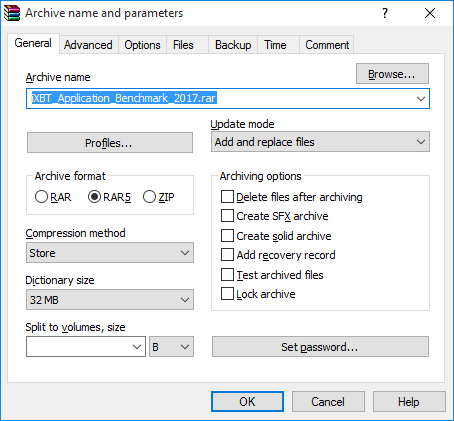Switch to the Advanced tab
This screenshot has width=454, height=421.
[88, 45]
